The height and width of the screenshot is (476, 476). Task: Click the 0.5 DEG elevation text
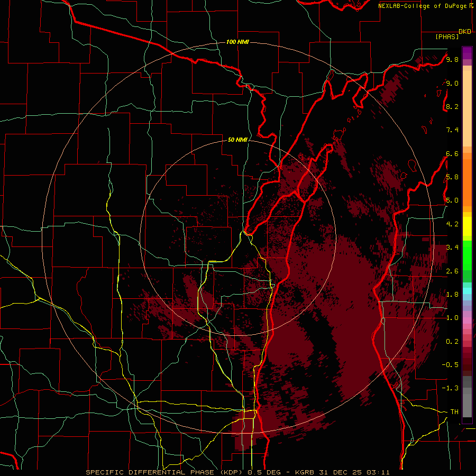click(x=264, y=472)
